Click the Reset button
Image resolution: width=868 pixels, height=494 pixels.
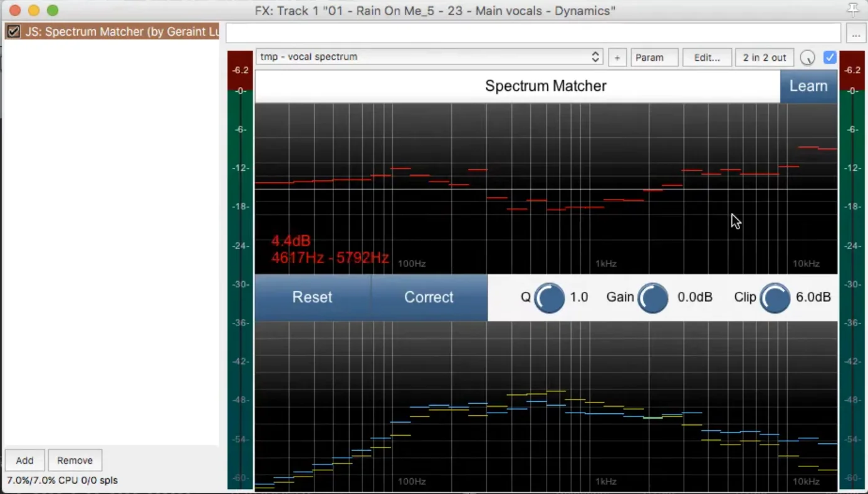[x=312, y=297]
